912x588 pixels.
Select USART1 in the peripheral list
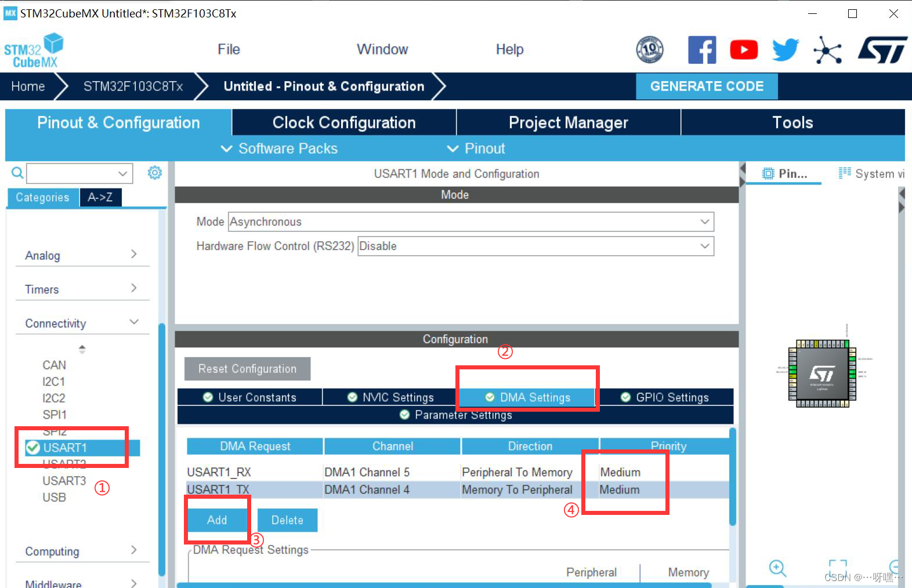pyautogui.click(x=82, y=448)
